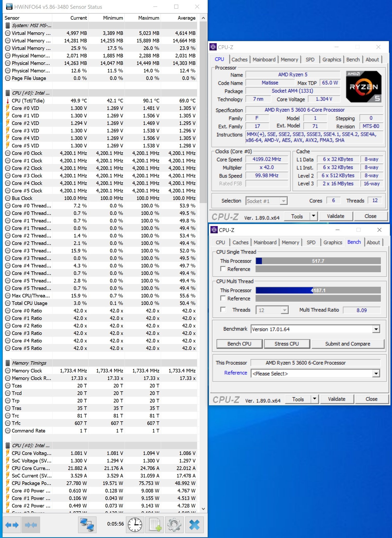Viewport: 392px width, 538px height.
Task: Click the Bench CPU button
Action: 239,344
